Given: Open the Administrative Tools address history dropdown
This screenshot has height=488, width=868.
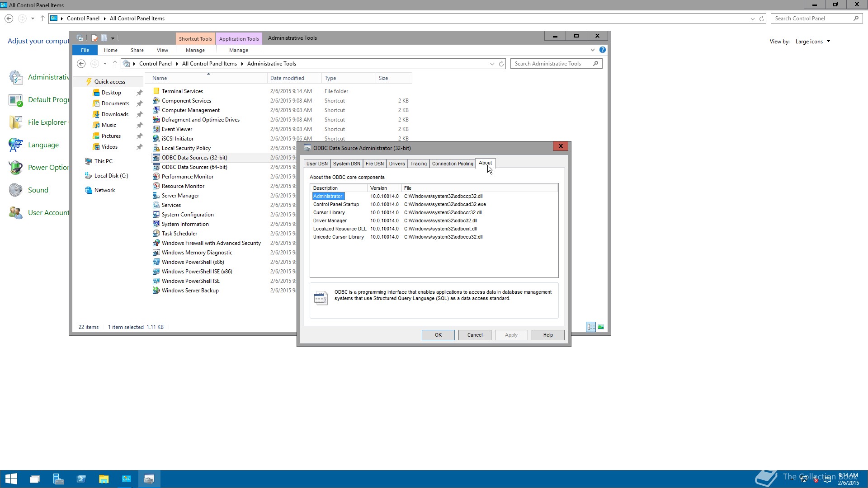Looking at the screenshot, I should click(492, 64).
